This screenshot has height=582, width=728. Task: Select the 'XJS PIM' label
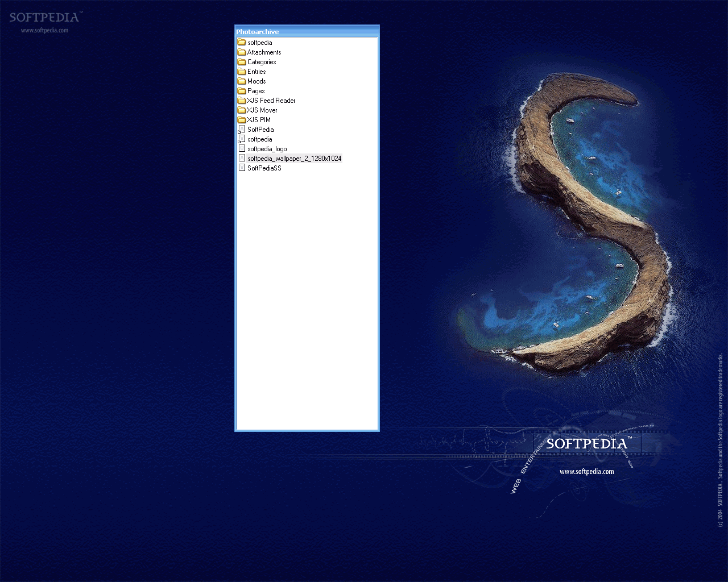(x=259, y=120)
